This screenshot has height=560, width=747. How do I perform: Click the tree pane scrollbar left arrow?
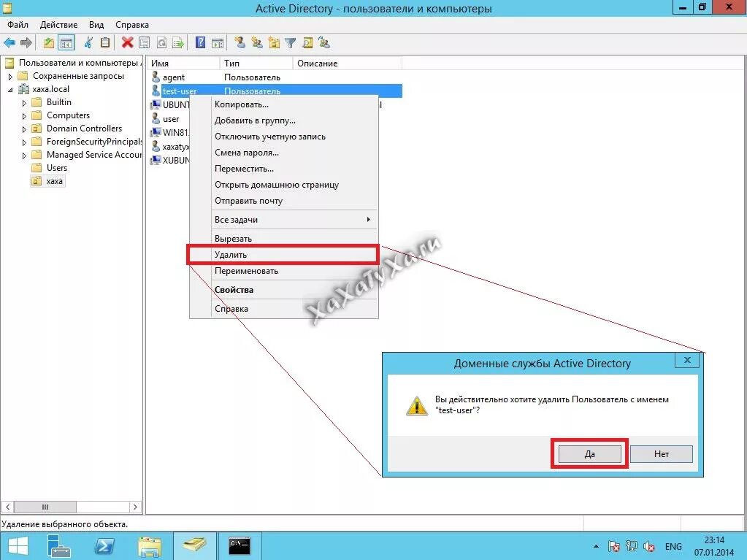point(7,507)
